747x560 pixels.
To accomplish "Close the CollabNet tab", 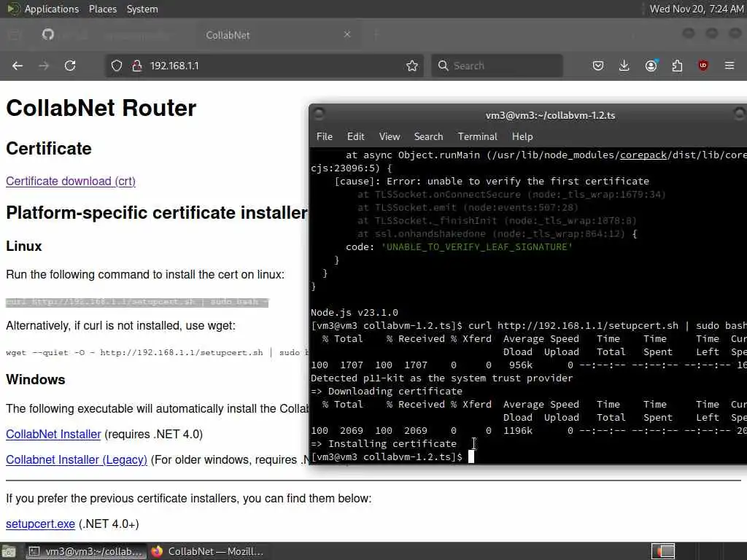I will point(347,34).
